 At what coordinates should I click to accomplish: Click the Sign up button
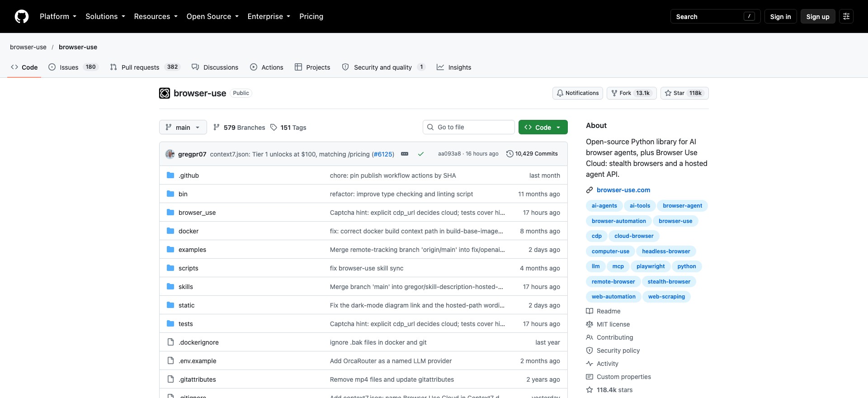click(x=818, y=16)
